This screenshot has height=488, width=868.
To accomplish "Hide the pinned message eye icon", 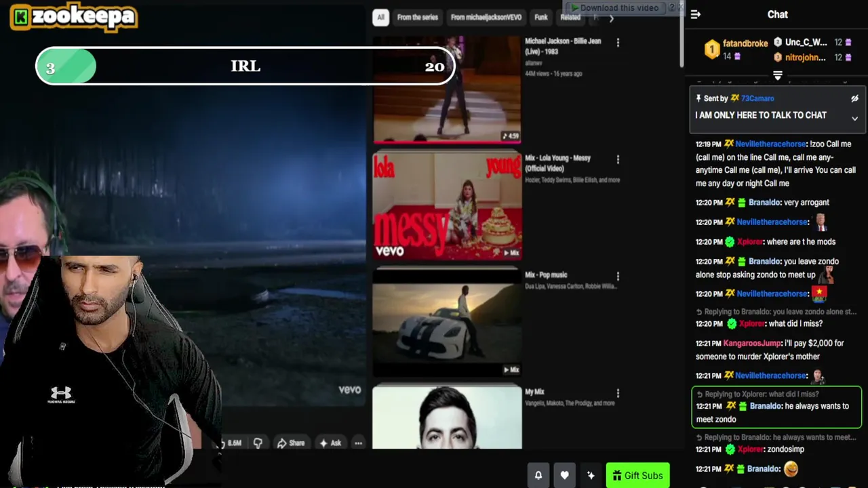I will (854, 98).
